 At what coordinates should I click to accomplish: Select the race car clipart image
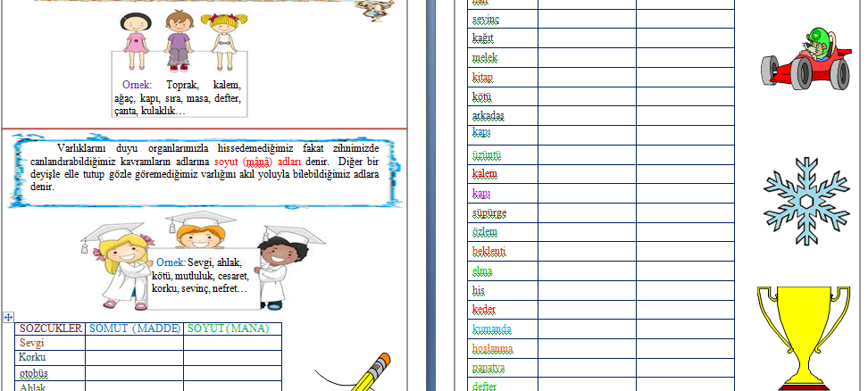[x=805, y=65]
